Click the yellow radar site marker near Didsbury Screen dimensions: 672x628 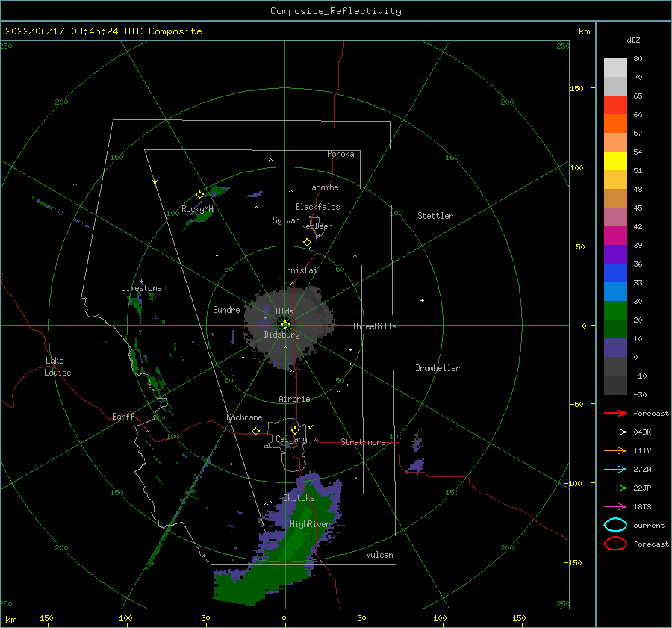coord(285,325)
